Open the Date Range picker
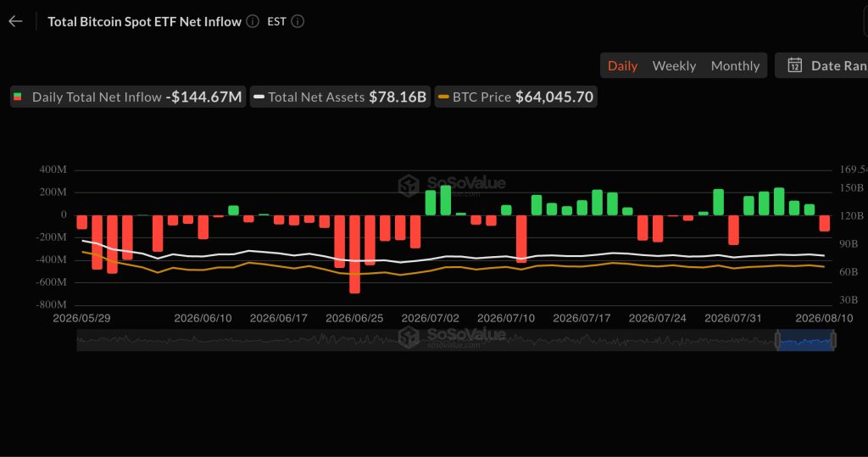Screen dimensions: 868x457 tap(821, 65)
